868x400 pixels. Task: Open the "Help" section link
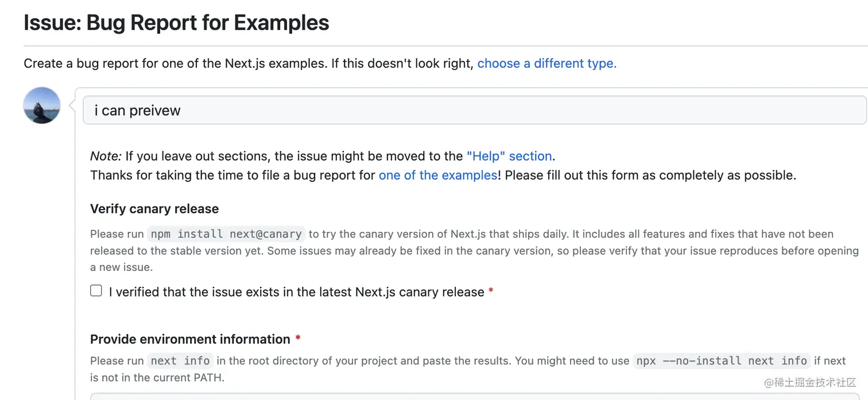click(509, 156)
